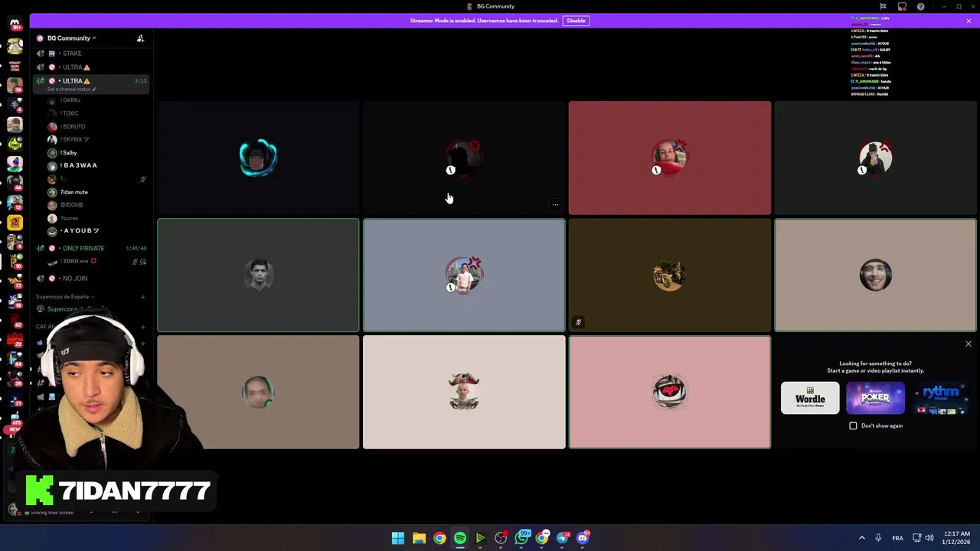Open the volume control in the system tray

[x=929, y=538]
